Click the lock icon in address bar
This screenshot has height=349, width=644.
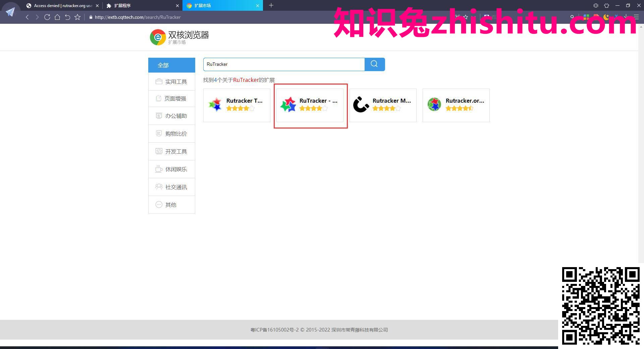pos(91,17)
